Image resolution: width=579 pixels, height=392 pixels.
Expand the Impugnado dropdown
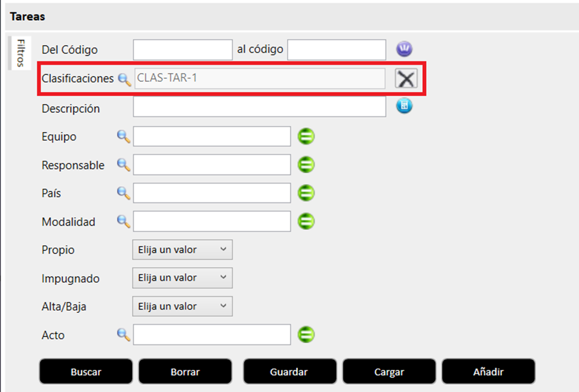coord(182,278)
